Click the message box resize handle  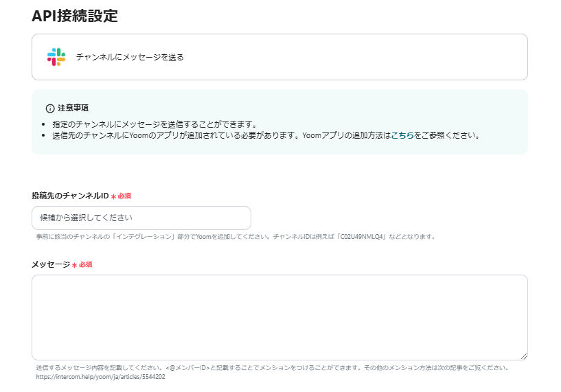tap(524, 356)
